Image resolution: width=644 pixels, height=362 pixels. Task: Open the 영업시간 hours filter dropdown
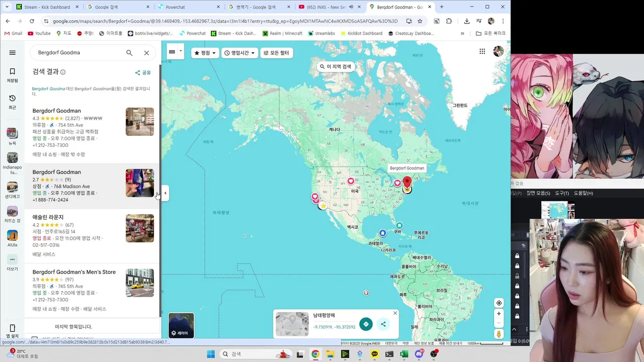(x=239, y=53)
